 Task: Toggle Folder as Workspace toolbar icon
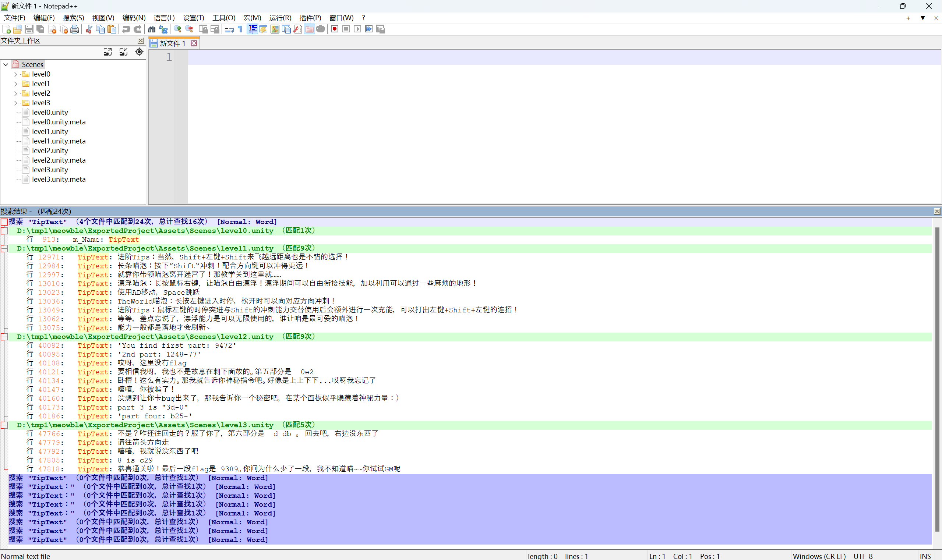click(x=309, y=29)
